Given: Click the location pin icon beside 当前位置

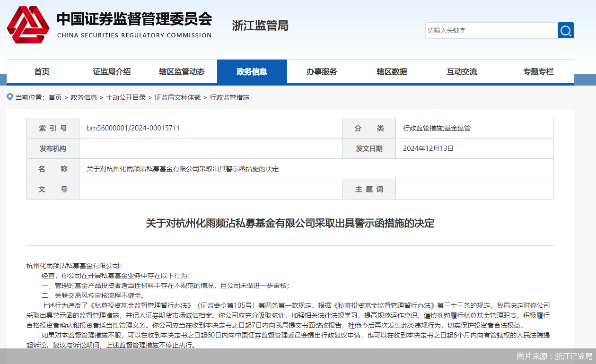Looking at the screenshot, I should click(x=10, y=97).
